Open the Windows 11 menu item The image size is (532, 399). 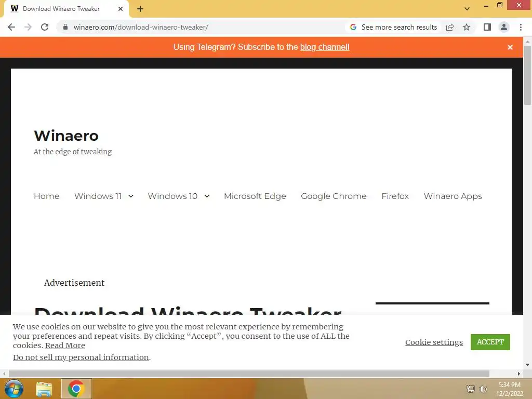[98, 196]
